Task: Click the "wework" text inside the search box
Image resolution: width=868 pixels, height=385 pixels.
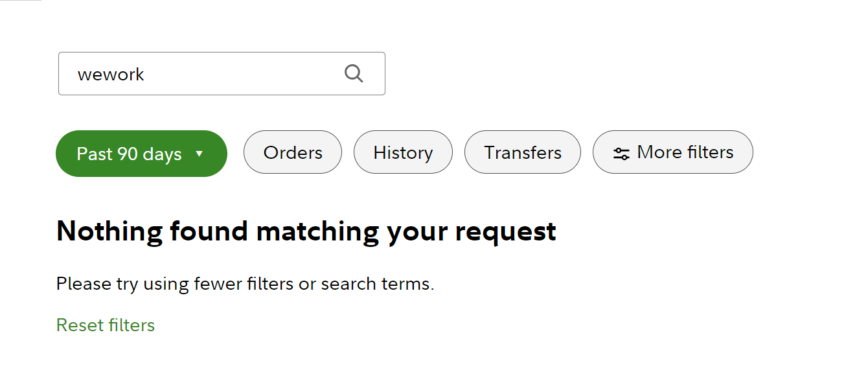Action: pyautogui.click(x=111, y=75)
